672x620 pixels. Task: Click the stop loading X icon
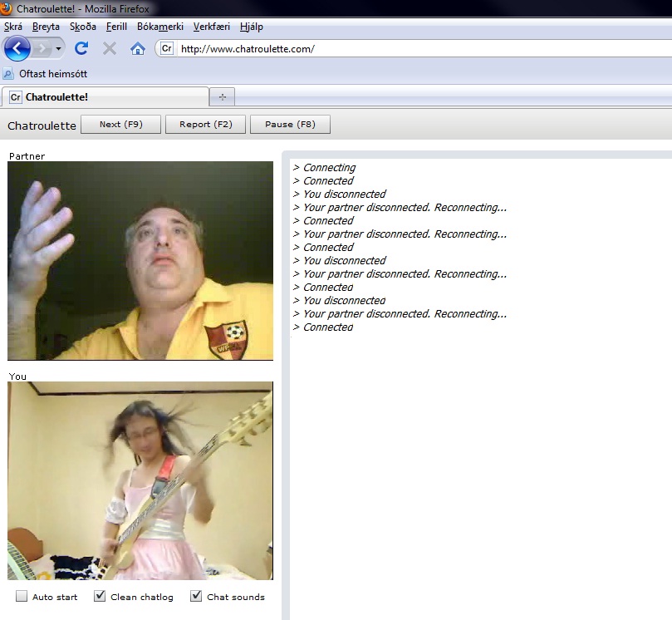click(110, 48)
